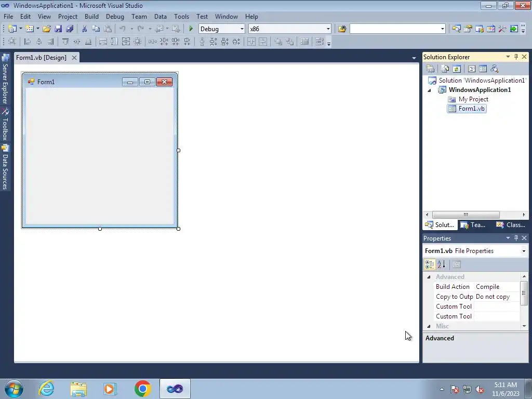The width and height of the screenshot is (532, 399).
Task: Click View Code icon in Solution Explorer
Action: point(472,69)
